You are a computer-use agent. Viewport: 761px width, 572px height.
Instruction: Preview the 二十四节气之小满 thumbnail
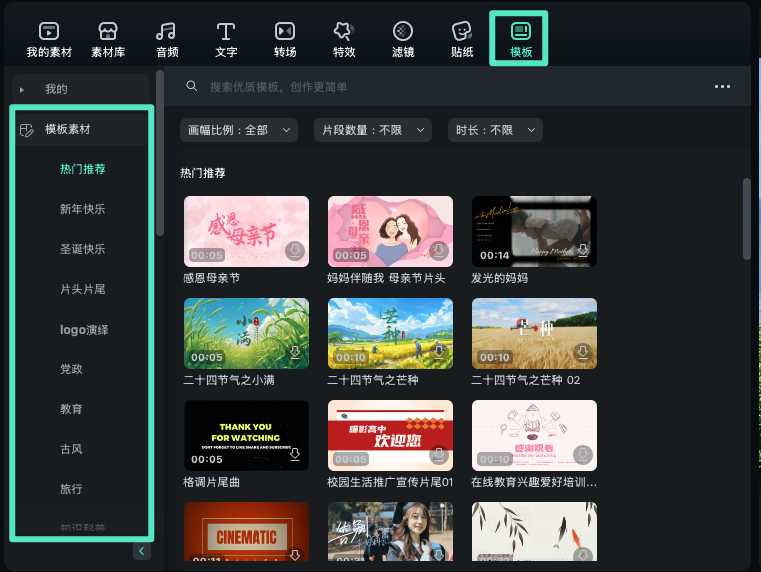(x=246, y=333)
